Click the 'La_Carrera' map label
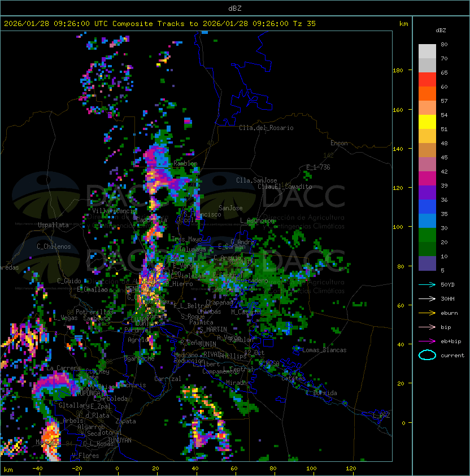The width and height of the screenshot is (470, 476). 64,368
